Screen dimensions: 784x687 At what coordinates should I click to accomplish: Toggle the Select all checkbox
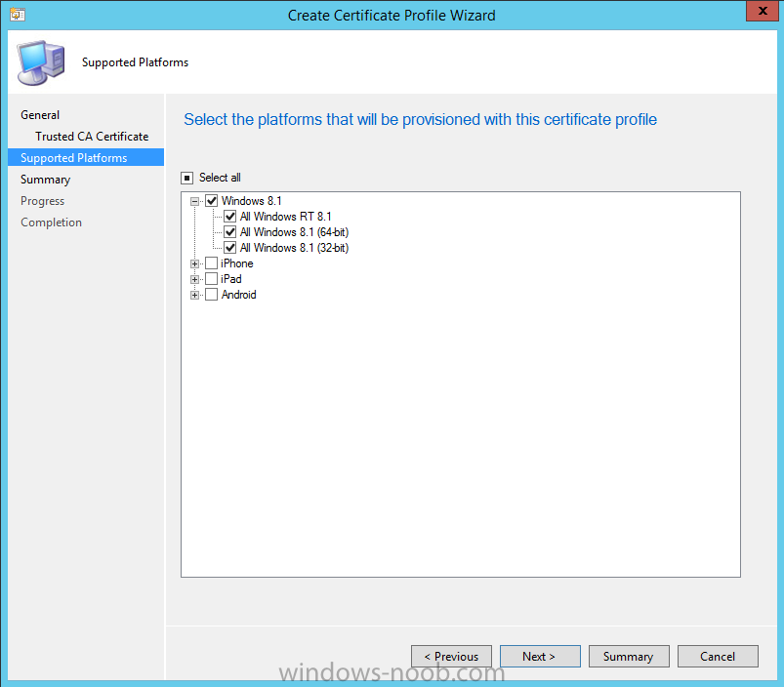point(187,178)
